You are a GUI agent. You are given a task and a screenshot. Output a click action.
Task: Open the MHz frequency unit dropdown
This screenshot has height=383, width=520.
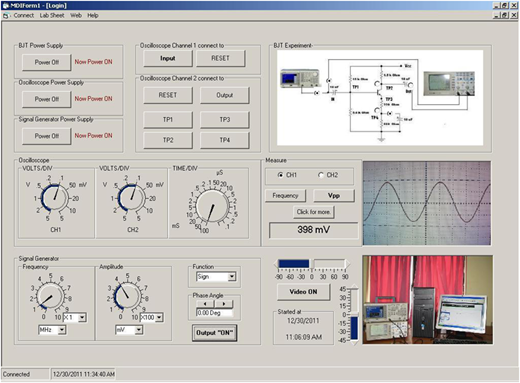point(62,330)
